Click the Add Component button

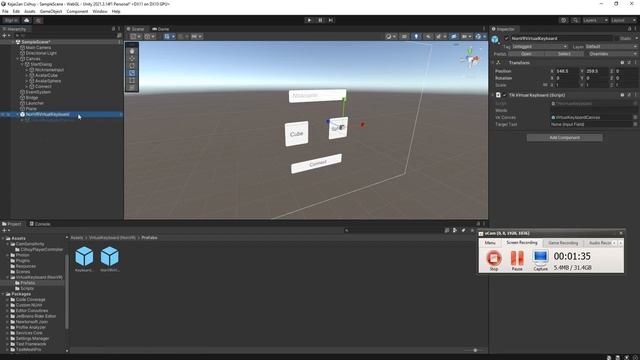click(x=564, y=138)
